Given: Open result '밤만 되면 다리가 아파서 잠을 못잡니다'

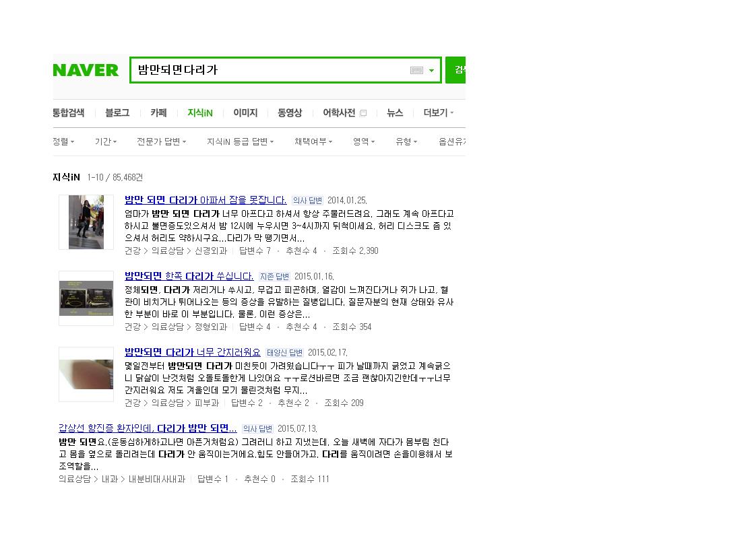Looking at the screenshot, I should 206,200.
